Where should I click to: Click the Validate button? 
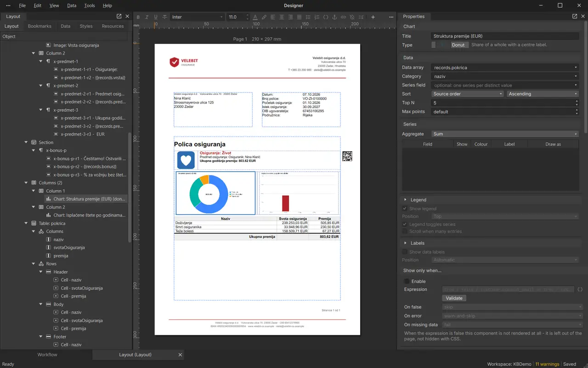tap(454, 298)
